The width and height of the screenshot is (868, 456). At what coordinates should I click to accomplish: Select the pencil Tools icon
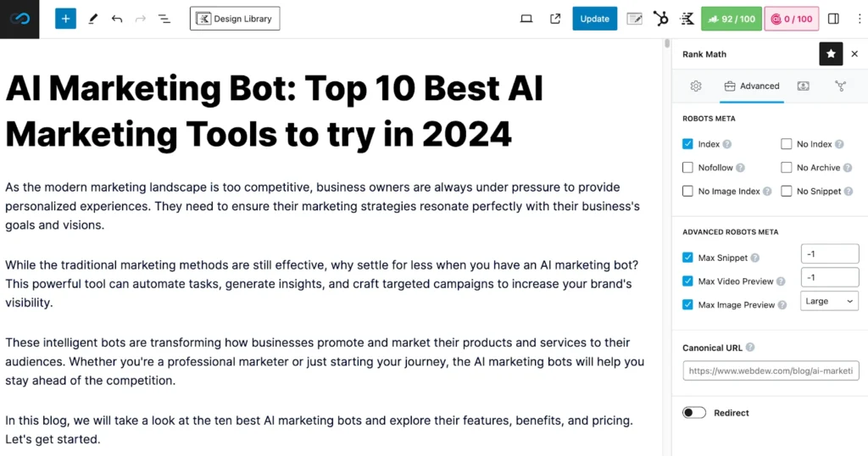[92, 19]
